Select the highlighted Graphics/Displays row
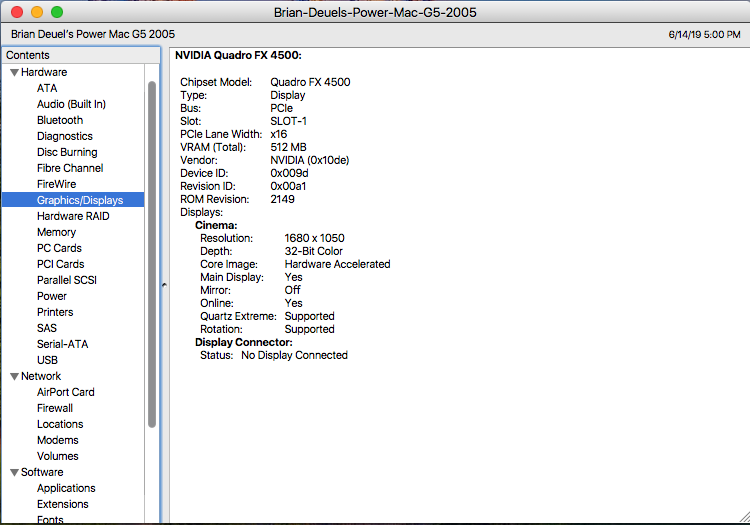750x525 pixels. pyautogui.click(x=73, y=200)
